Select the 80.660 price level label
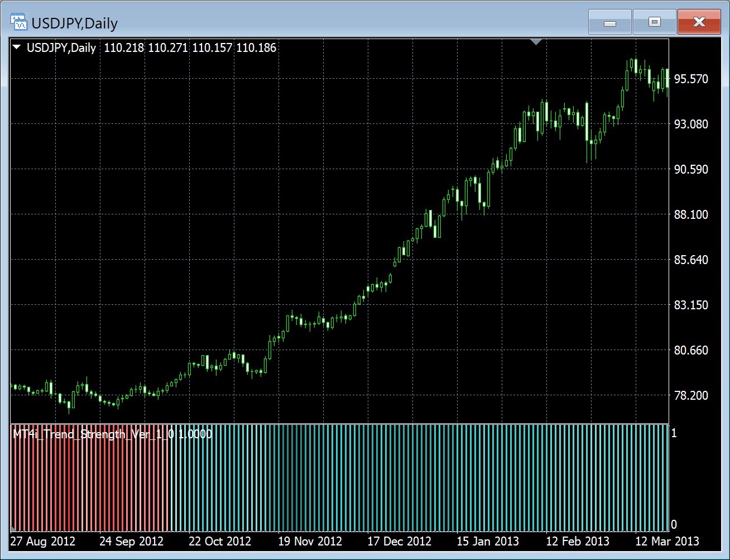Screen dimensions: 730x560 [x=691, y=350]
